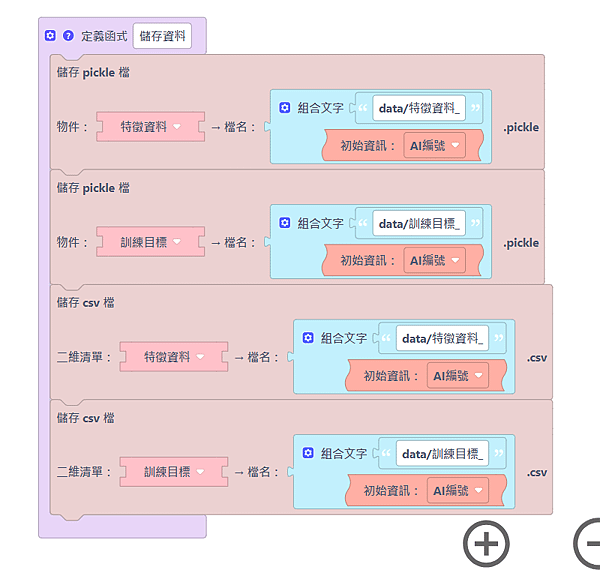Click 組合文字 label in second pickle block

pos(321,223)
